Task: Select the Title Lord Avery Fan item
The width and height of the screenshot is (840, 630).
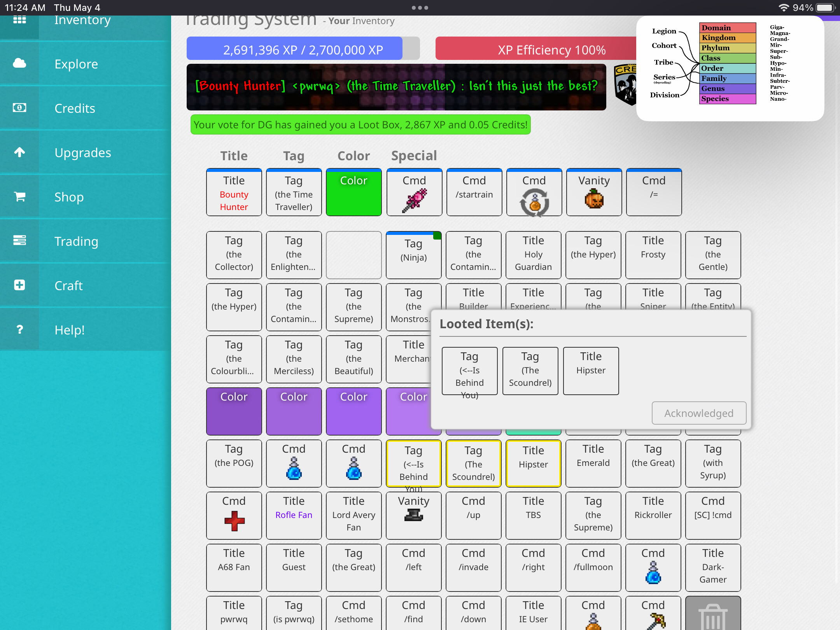Action: tap(354, 515)
